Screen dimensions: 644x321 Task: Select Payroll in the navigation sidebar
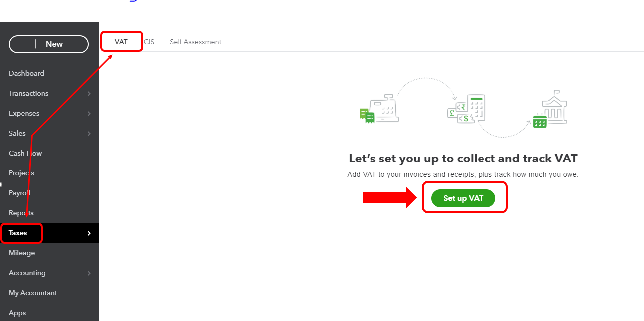coord(20,193)
